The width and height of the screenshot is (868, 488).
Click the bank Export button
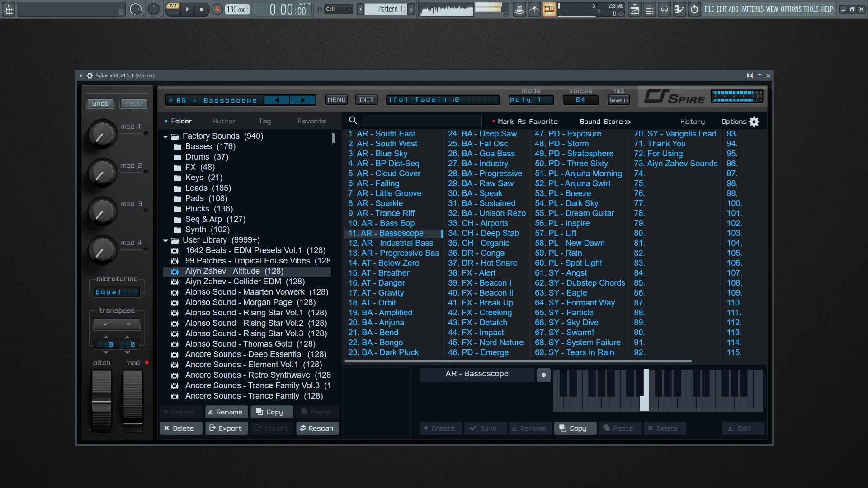click(226, 428)
